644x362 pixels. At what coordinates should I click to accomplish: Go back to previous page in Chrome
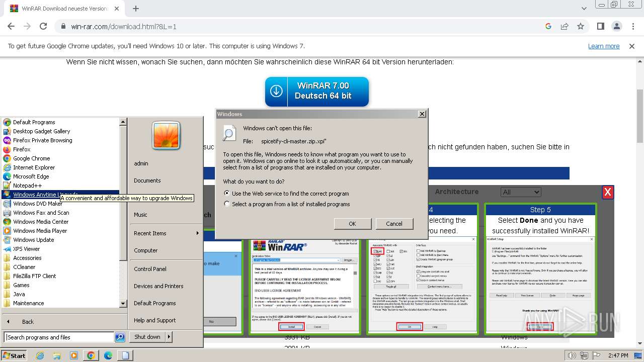coord(11,26)
